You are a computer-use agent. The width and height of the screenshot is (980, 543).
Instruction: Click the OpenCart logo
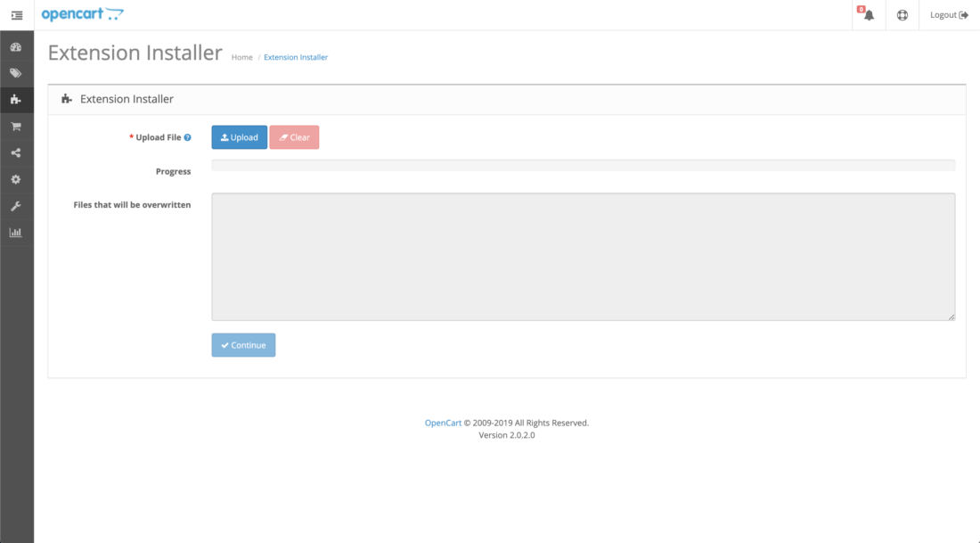tap(83, 13)
